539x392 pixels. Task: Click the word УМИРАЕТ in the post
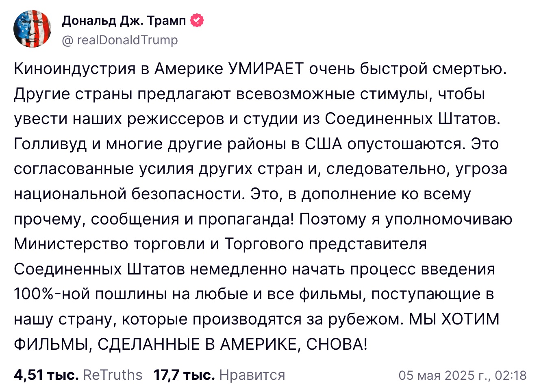(x=266, y=69)
